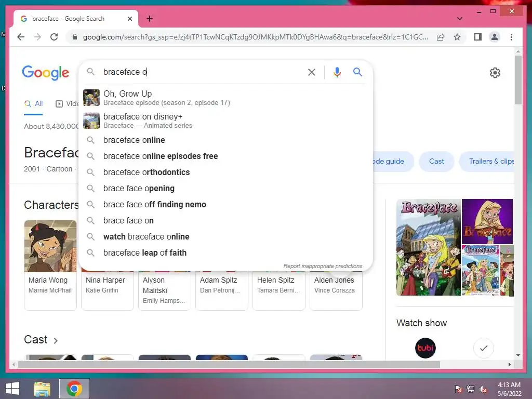Close the braceface Google Search tab
The height and width of the screenshot is (399, 532).
point(129,19)
